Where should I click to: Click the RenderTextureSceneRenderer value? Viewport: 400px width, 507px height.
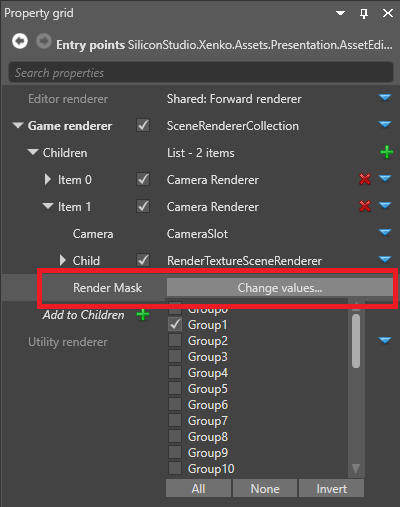[x=244, y=261]
